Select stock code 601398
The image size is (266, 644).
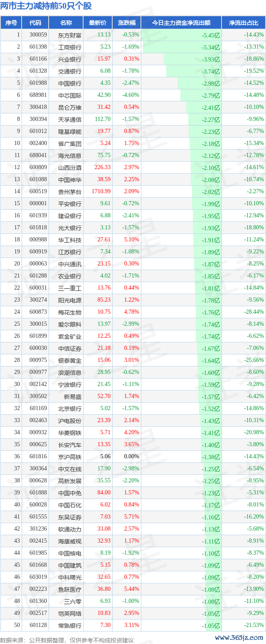coord(38,47)
